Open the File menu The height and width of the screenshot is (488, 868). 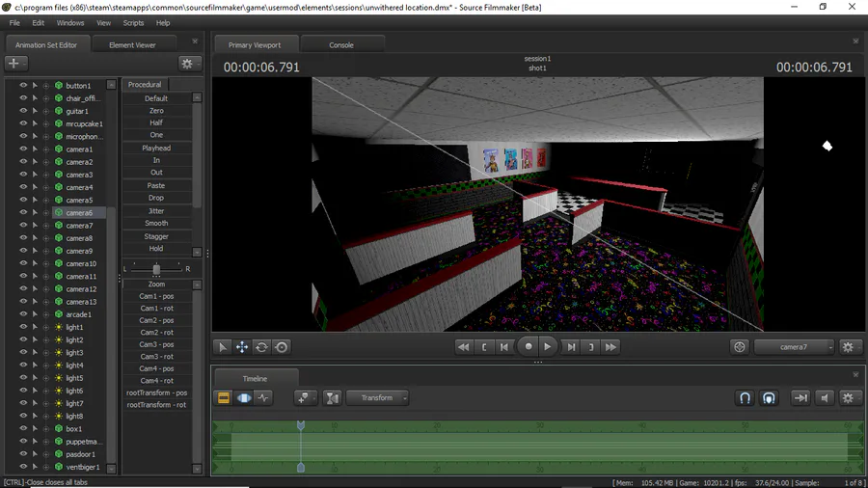tap(14, 23)
